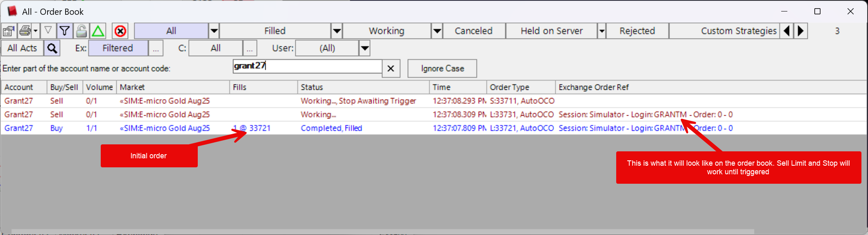This screenshot has width=868, height=235.
Task: Toggle the Ignore Case option
Action: pos(442,68)
